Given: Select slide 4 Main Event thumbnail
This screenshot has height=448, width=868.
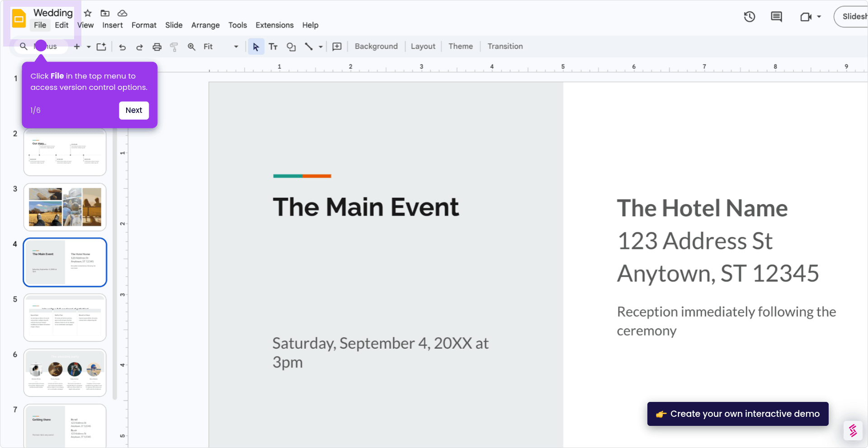Looking at the screenshot, I should click(65, 262).
